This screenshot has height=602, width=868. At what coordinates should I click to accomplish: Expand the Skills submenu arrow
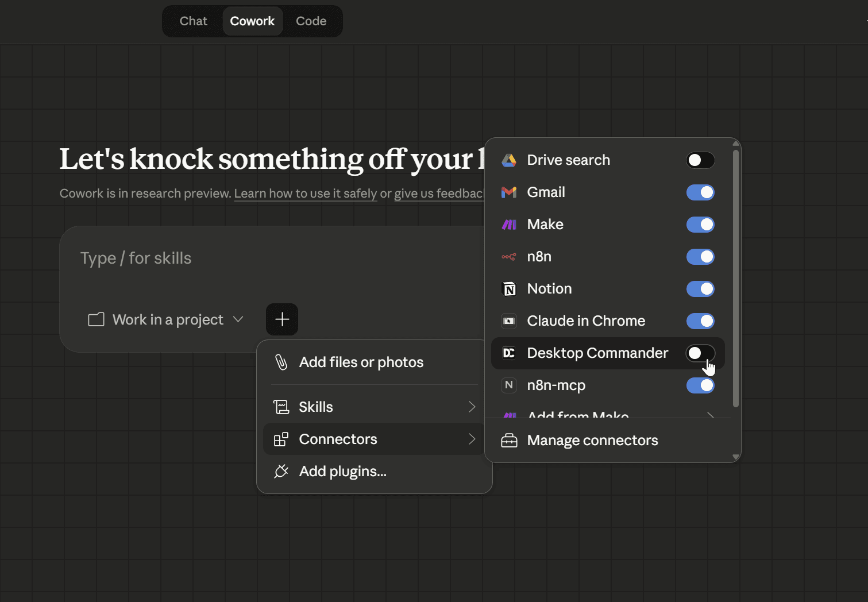tap(472, 407)
